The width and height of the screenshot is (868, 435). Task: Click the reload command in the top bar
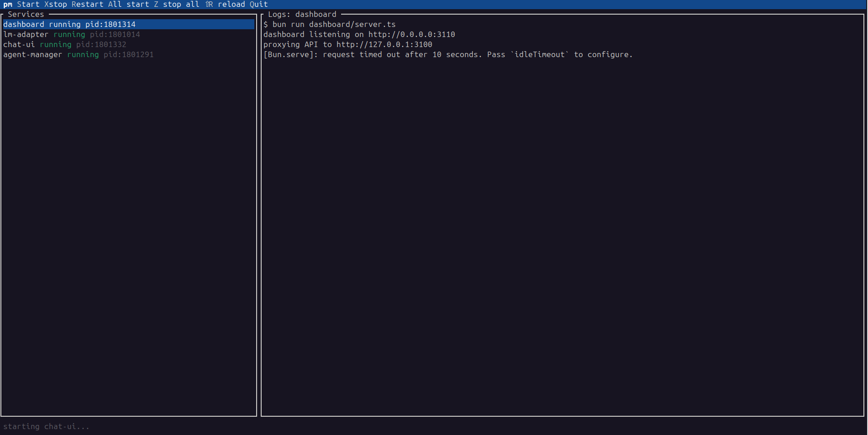(225, 5)
